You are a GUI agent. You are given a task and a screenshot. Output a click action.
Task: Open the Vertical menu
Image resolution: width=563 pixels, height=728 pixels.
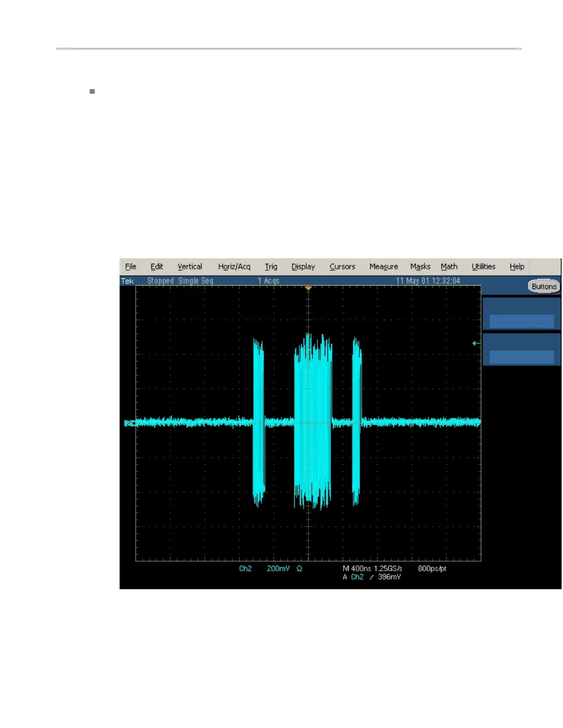pos(190,267)
